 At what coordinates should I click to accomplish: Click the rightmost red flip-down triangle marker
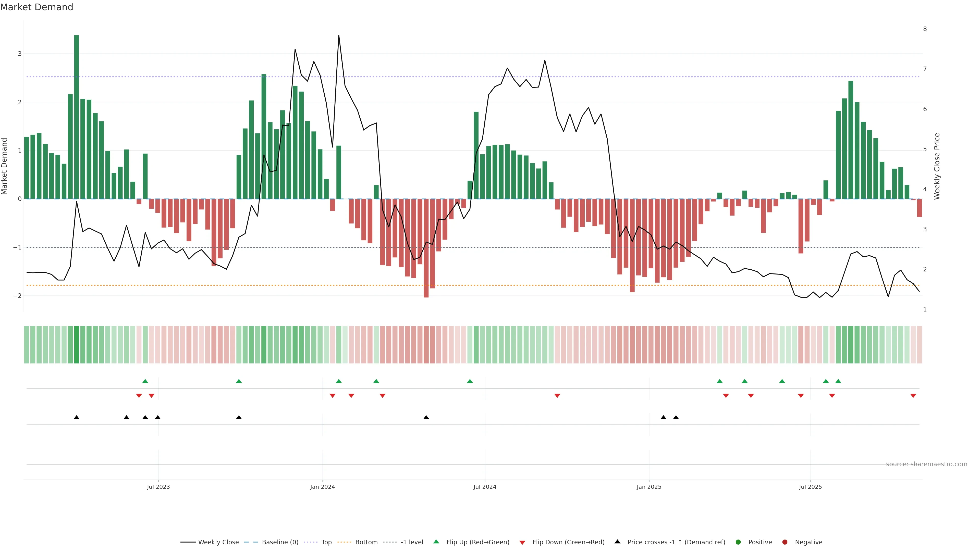pyautogui.click(x=913, y=396)
